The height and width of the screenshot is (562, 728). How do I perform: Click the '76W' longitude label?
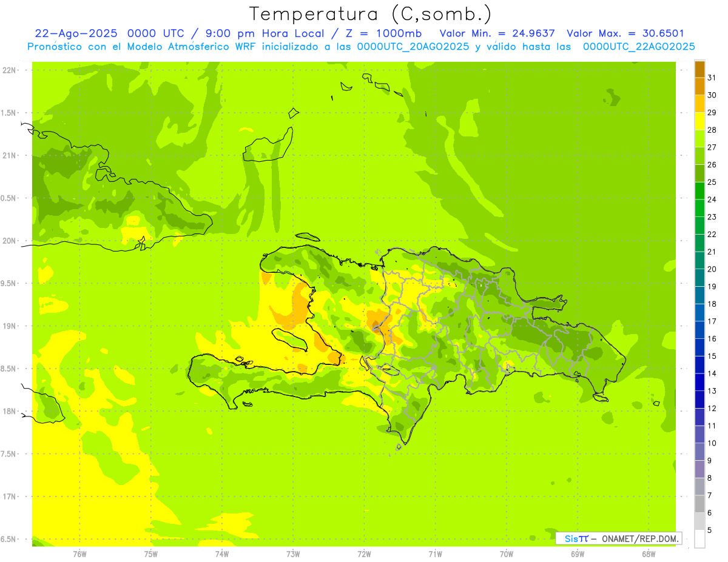point(79,554)
